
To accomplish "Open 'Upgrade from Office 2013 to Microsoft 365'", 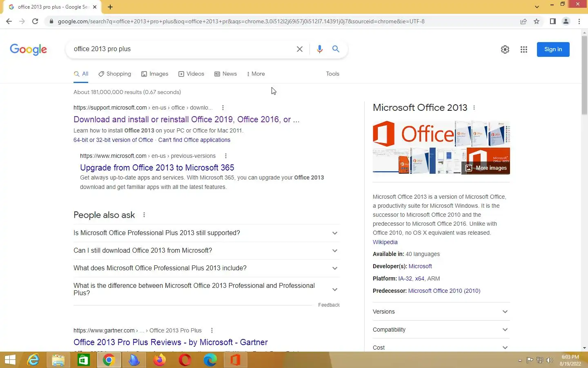I will 157,168.
